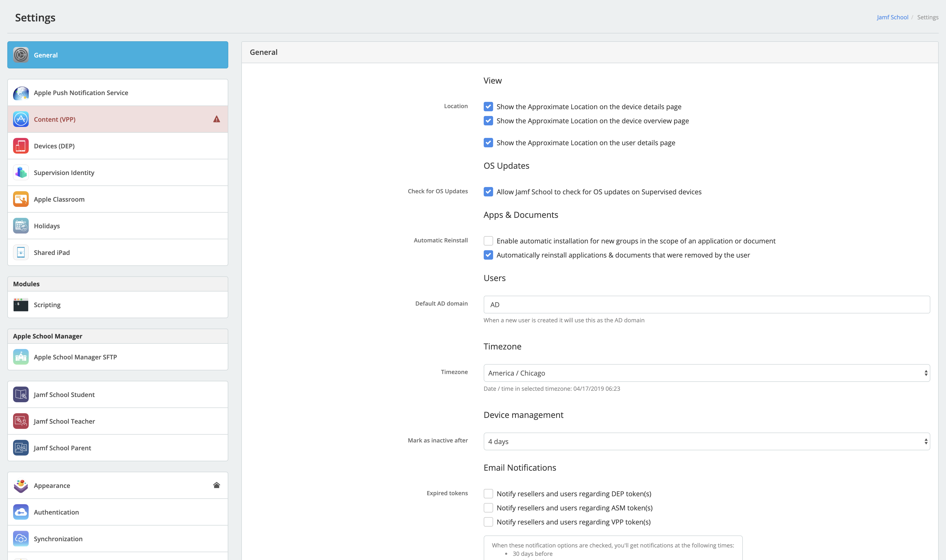Click the Authentication cloud key icon
The height and width of the screenshot is (560, 946).
coord(21,512)
